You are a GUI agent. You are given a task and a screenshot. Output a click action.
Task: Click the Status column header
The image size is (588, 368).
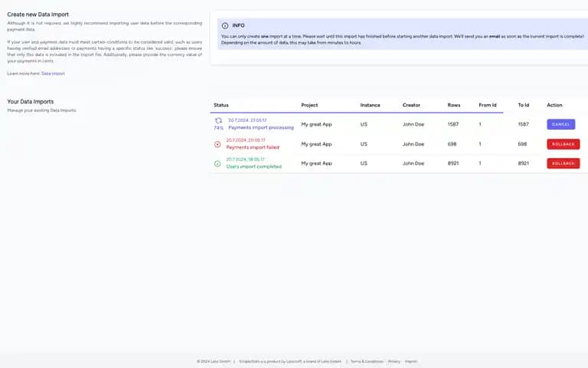point(221,105)
